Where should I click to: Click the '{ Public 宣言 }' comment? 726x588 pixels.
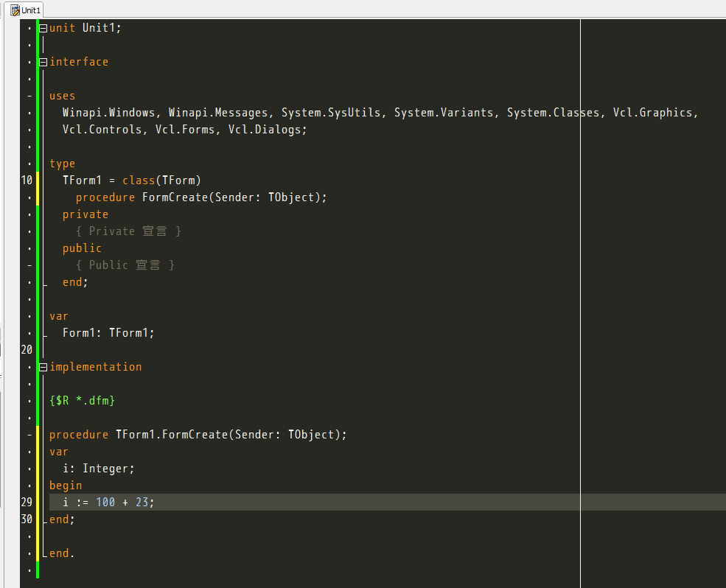point(125,265)
